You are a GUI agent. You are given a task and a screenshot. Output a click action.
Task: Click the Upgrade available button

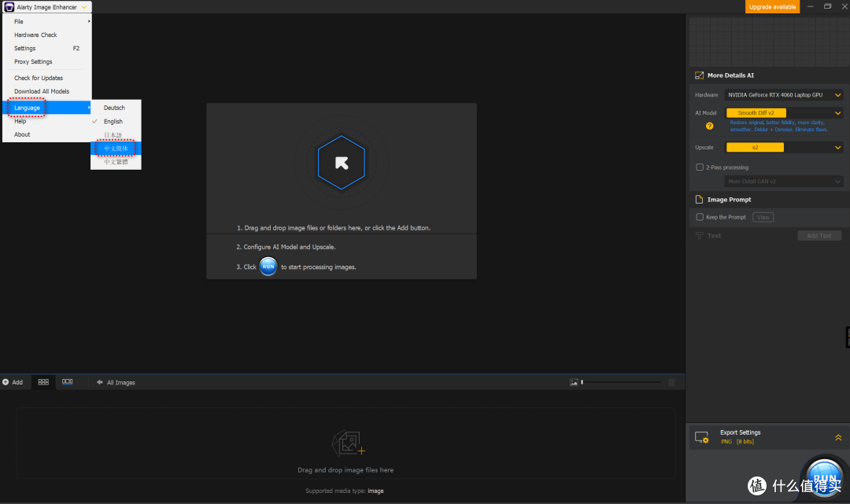[772, 7]
